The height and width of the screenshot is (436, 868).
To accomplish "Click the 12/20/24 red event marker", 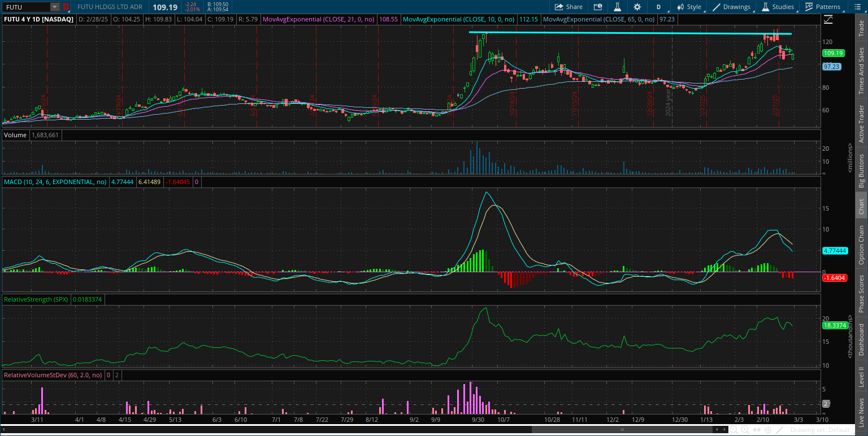I will tap(650, 105).
